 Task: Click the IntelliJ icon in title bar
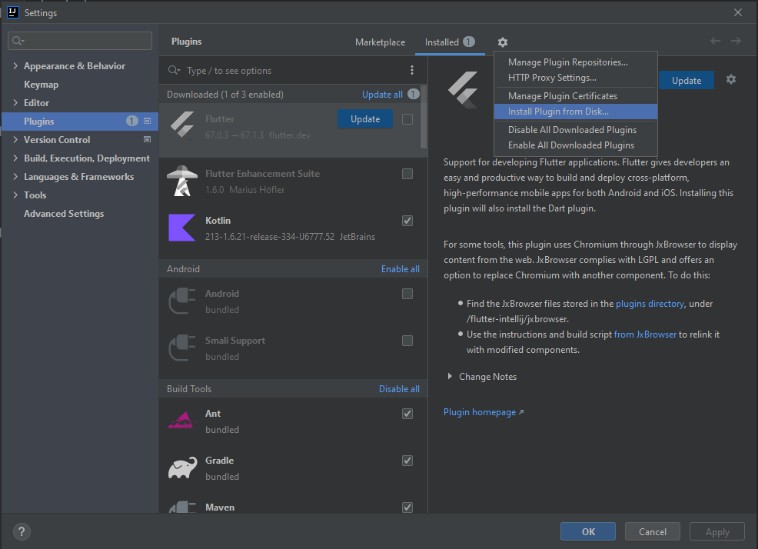[13, 12]
